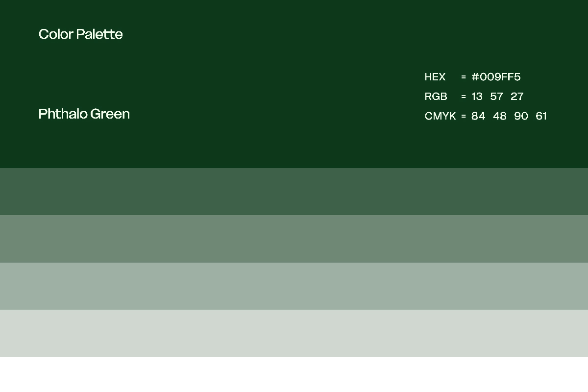Select the "Phthalo Green" color name

[x=84, y=114]
